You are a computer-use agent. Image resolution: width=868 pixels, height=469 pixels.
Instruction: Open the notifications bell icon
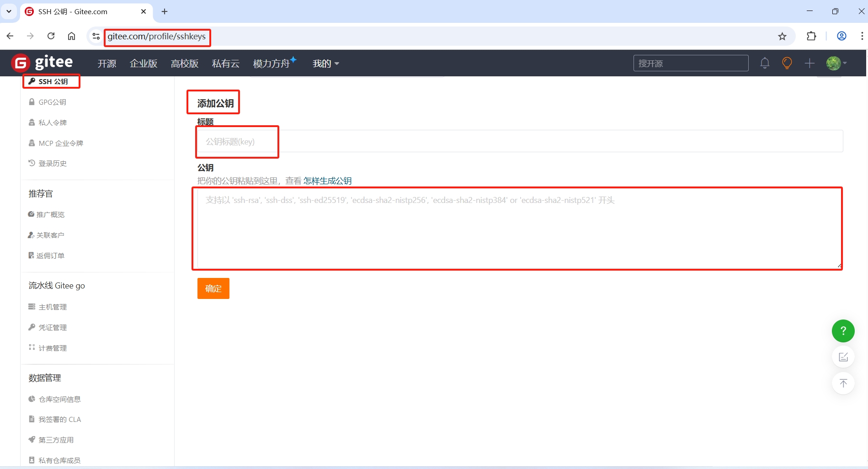[765, 63]
